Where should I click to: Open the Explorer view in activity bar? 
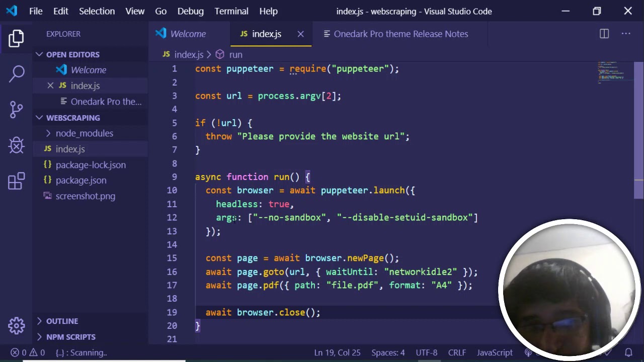(x=16, y=38)
